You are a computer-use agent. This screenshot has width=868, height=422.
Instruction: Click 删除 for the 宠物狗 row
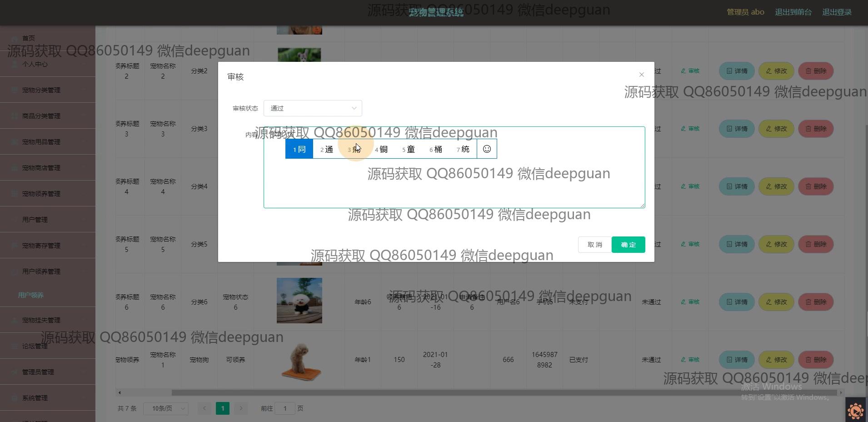[816, 360]
